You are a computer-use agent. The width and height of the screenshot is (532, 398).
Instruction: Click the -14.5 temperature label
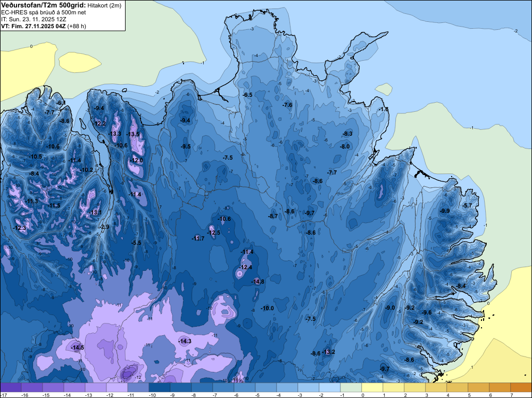click(77, 348)
